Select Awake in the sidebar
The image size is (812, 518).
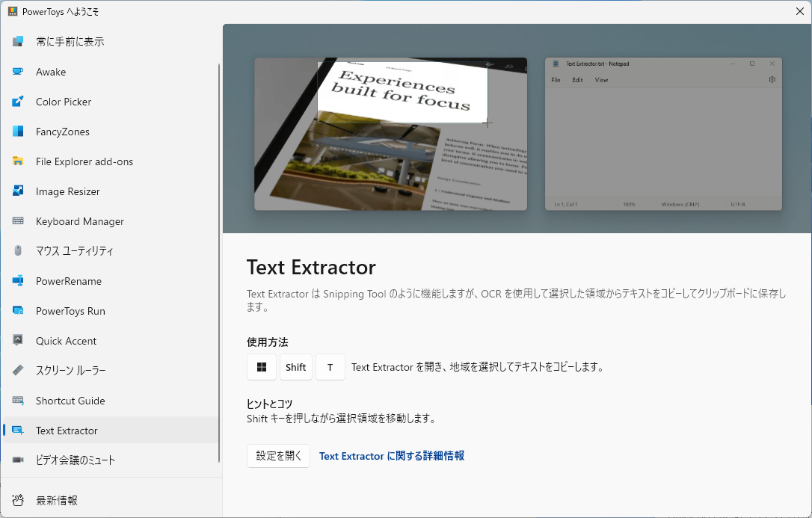click(x=111, y=72)
